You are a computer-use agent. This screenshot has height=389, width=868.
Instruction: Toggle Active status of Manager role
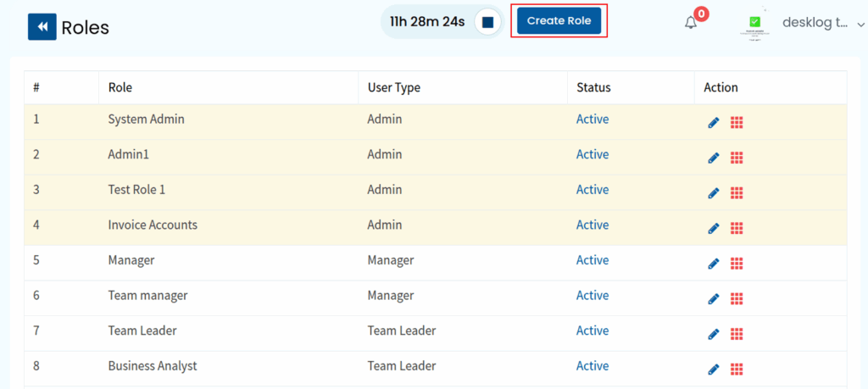point(592,260)
